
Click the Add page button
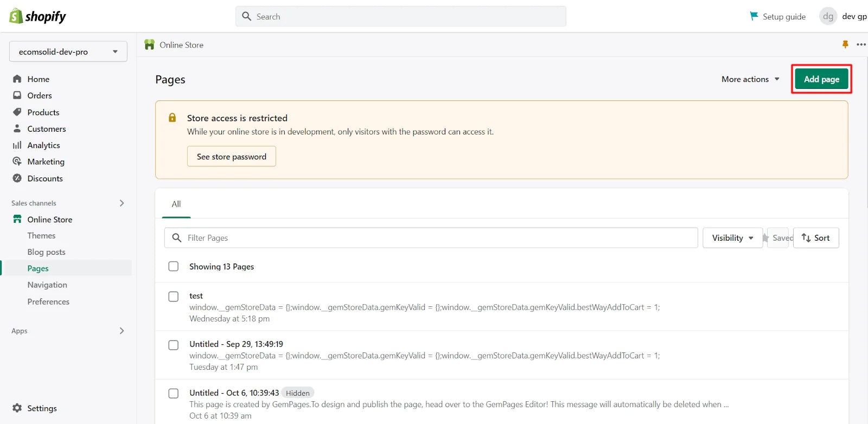coord(821,79)
